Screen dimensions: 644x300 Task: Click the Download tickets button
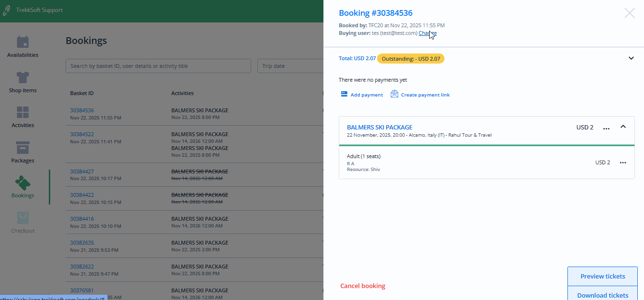(602, 295)
